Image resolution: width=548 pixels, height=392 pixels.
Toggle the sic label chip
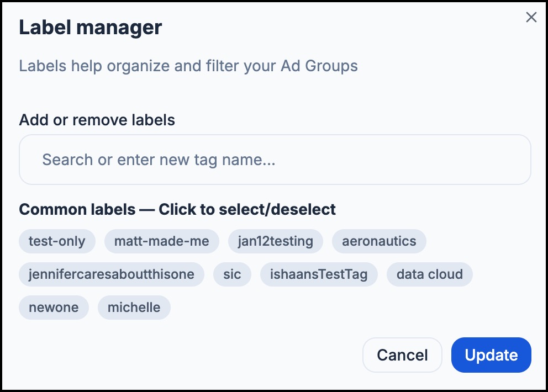pos(232,274)
